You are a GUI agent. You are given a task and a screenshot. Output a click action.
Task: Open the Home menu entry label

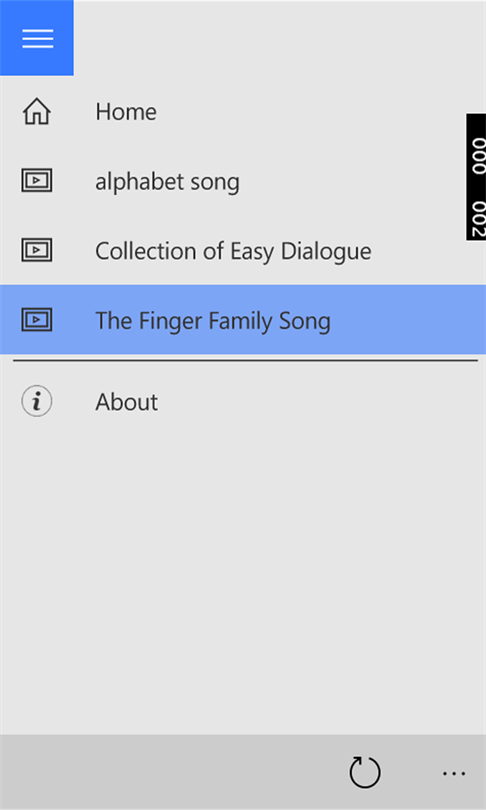tap(126, 112)
